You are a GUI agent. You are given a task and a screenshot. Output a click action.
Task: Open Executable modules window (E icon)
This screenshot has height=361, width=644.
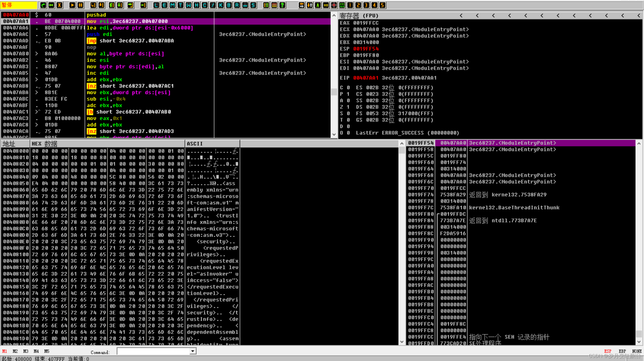coord(164,5)
